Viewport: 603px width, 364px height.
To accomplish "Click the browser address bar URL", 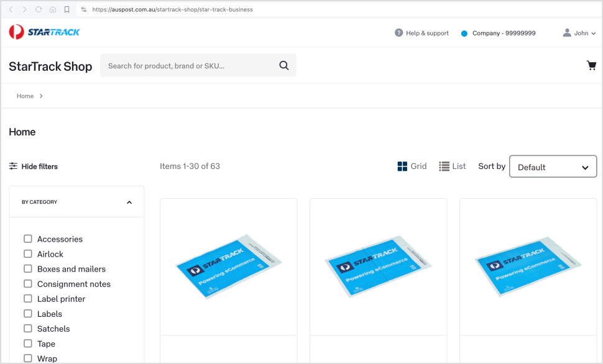I will (173, 9).
